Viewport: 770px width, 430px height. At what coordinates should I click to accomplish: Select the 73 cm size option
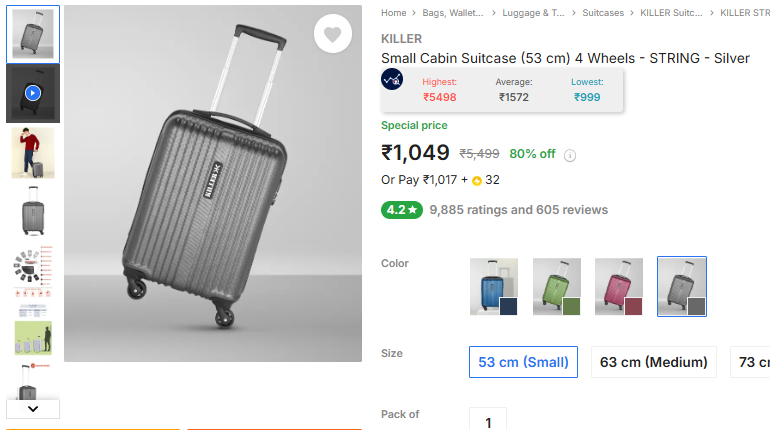click(751, 362)
